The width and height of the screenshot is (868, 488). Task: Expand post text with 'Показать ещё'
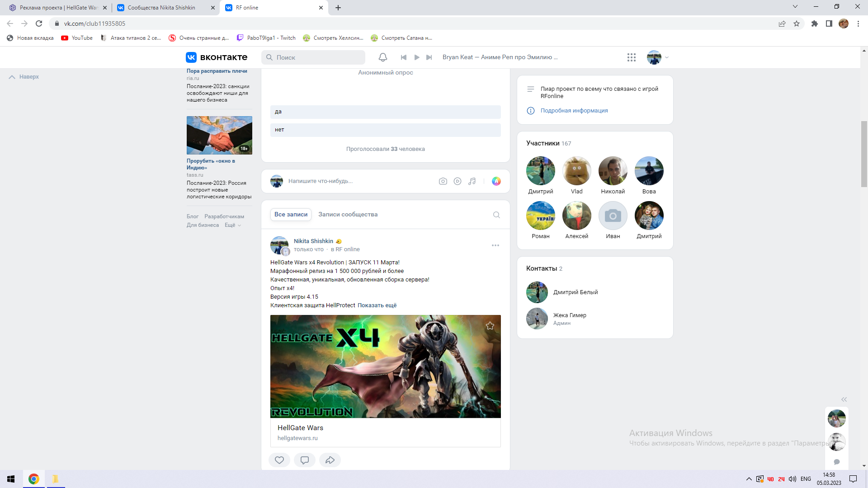[377, 305]
